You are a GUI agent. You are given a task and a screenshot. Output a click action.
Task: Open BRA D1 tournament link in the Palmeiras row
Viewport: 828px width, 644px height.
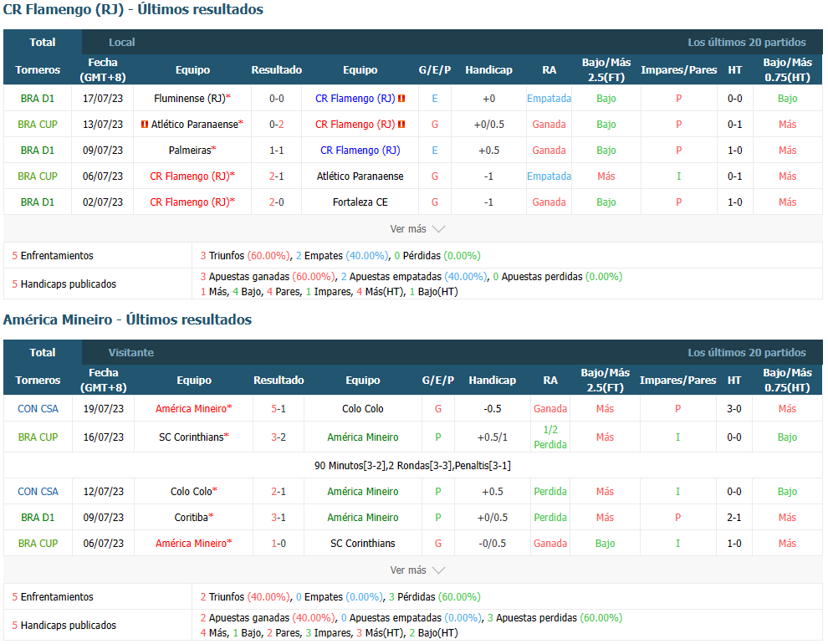(x=38, y=150)
